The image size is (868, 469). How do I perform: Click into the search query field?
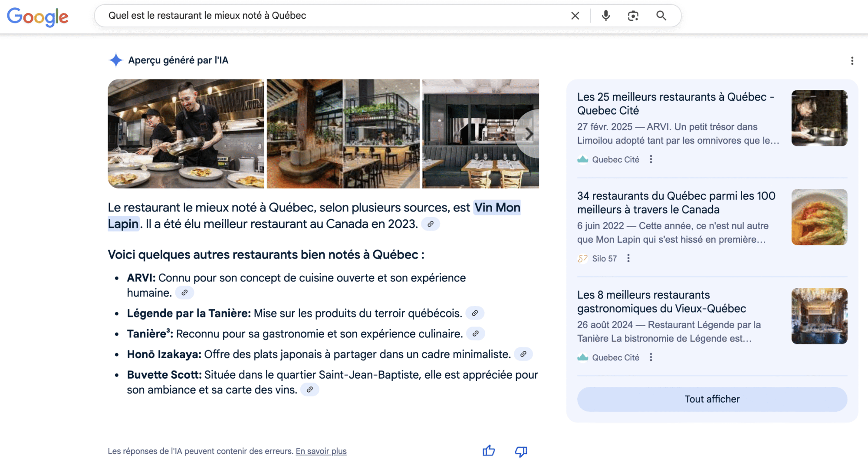(x=334, y=16)
